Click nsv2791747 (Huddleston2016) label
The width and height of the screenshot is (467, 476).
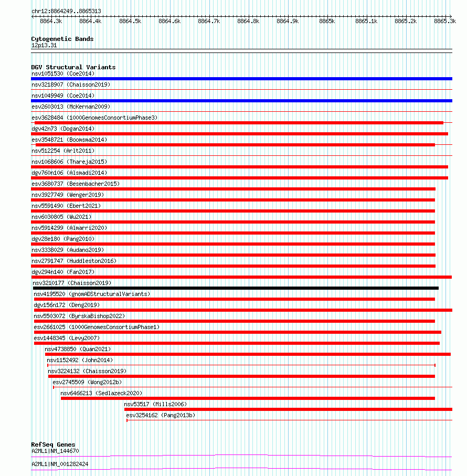[74, 261]
